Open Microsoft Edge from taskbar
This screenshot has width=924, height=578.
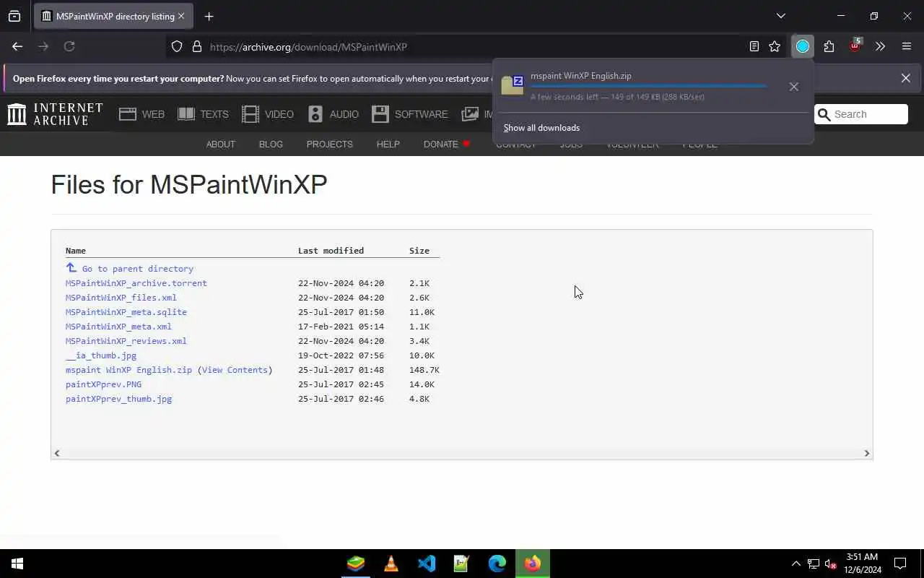(497, 564)
